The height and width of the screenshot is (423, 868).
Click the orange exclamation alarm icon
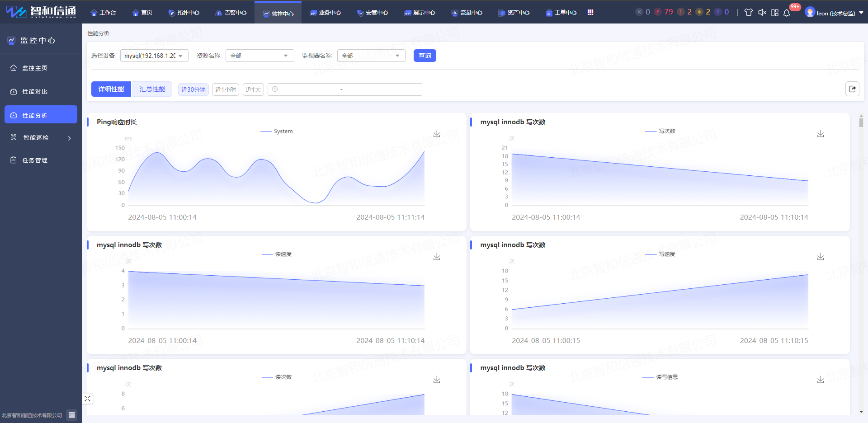tap(681, 12)
